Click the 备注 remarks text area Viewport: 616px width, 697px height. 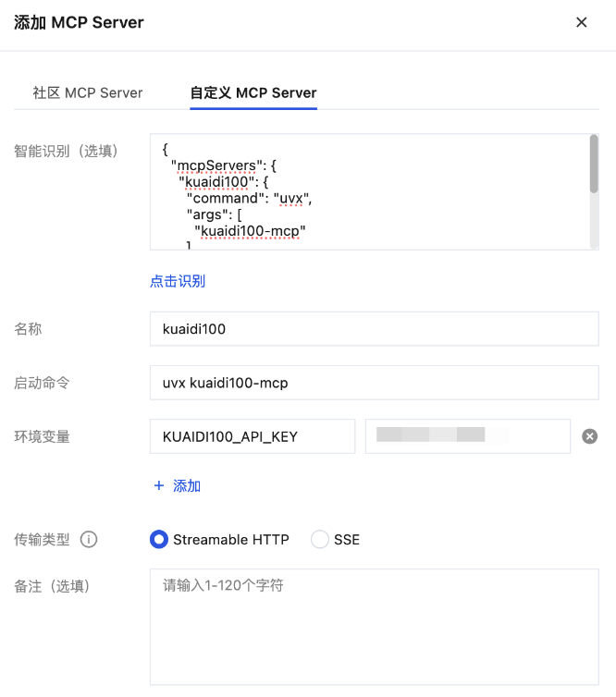(x=374, y=627)
